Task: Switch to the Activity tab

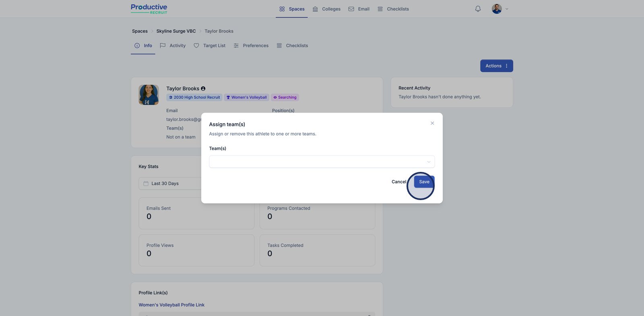Action: (x=173, y=46)
